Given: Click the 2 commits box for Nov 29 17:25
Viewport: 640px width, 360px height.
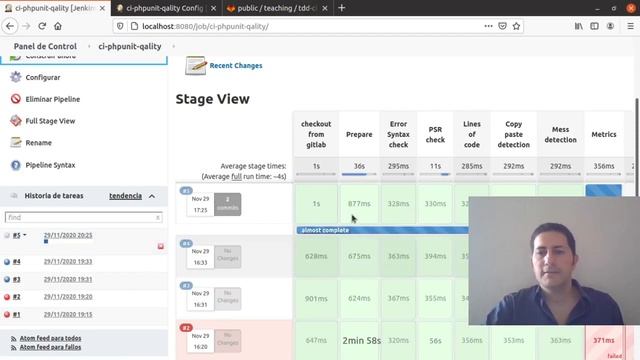Looking at the screenshot, I should pyautogui.click(x=227, y=204).
